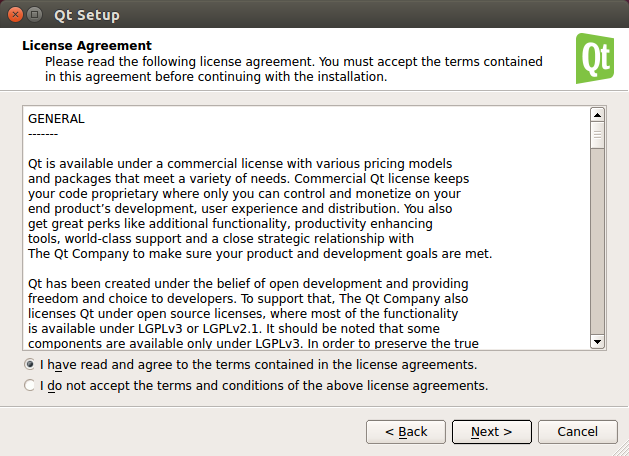
Task: Click line 'The Qt Company to make sure your product'
Action: tap(260, 253)
